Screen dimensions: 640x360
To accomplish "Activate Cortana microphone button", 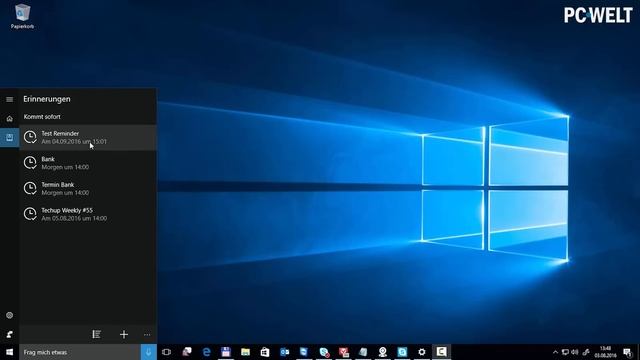I will [149, 352].
